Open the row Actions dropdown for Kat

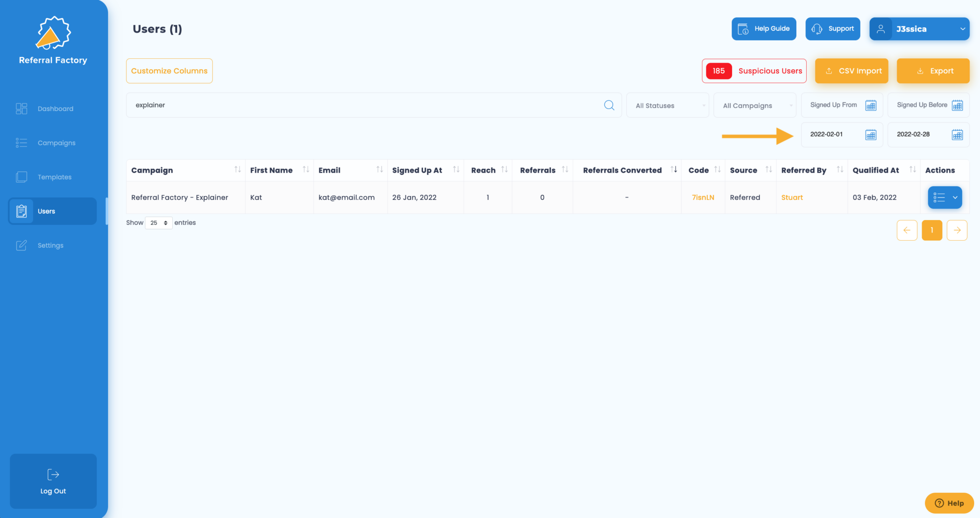[945, 198]
